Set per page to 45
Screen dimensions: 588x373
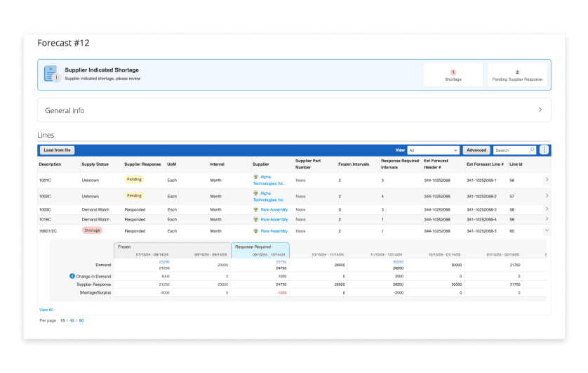click(72, 321)
